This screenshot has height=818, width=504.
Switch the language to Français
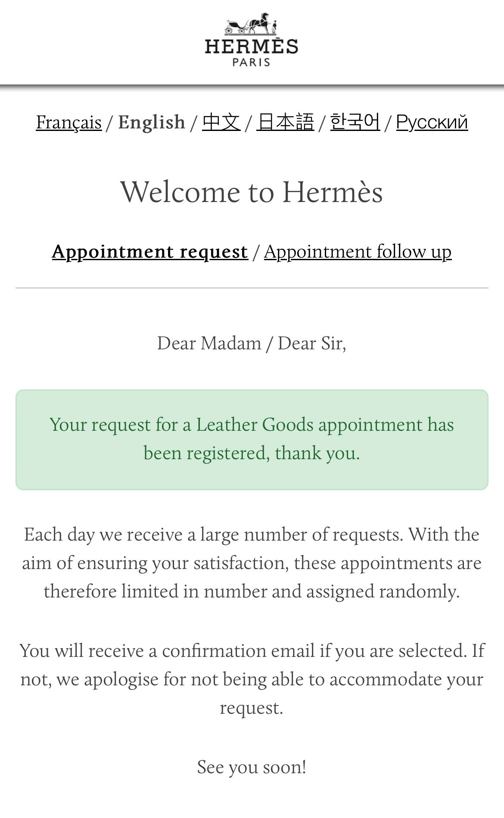(x=69, y=122)
